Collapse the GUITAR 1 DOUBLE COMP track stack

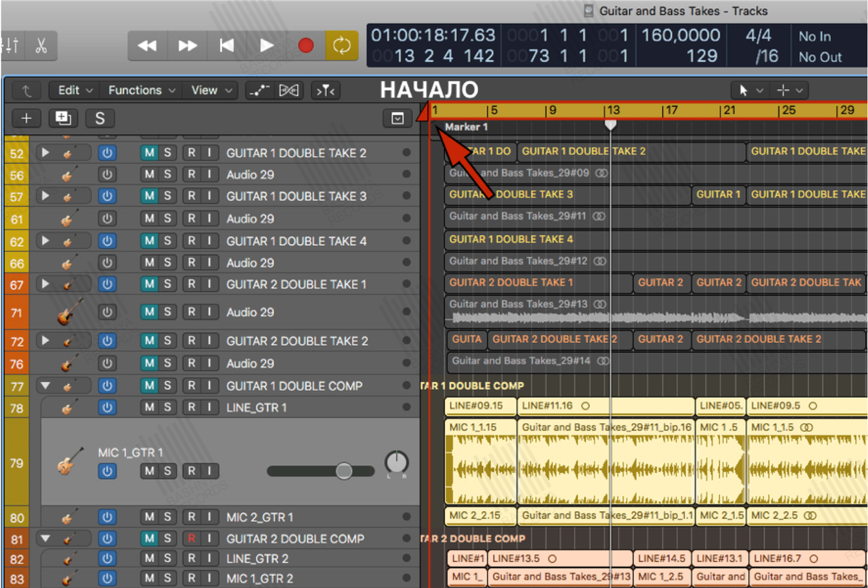coord(46,386)
